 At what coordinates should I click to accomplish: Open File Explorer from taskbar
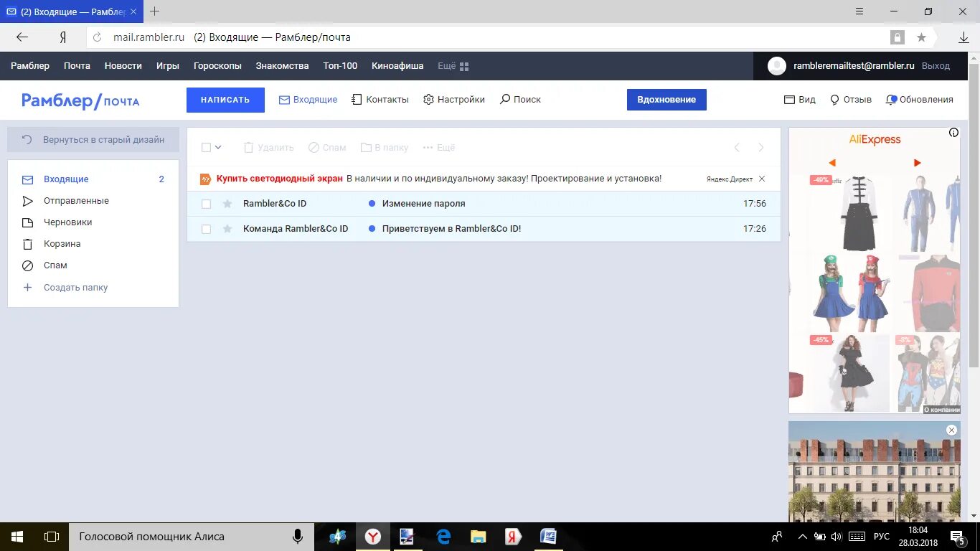478,537
